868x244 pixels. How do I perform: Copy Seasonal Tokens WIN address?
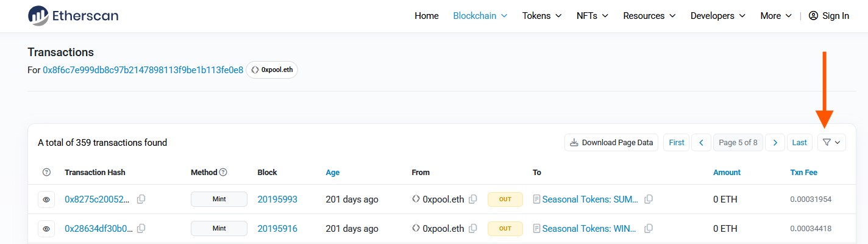(649, 229)
